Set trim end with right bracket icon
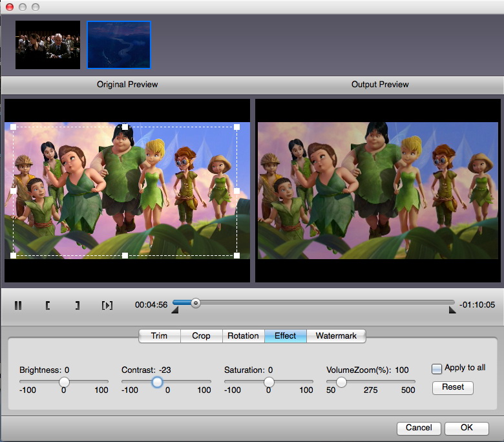This screenshot has width=504, height=442. pyautogui.click(x=77, y=306)
